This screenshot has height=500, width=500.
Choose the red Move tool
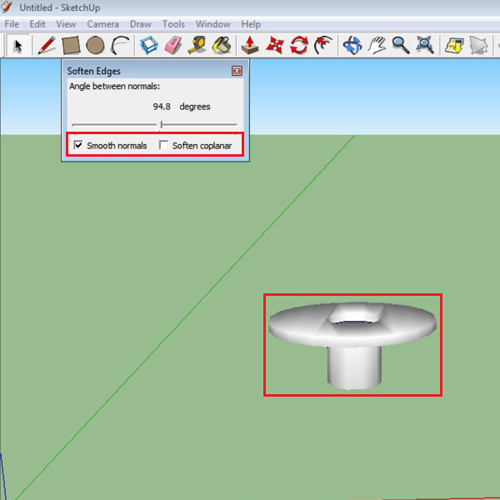click(x=275, y=45)
